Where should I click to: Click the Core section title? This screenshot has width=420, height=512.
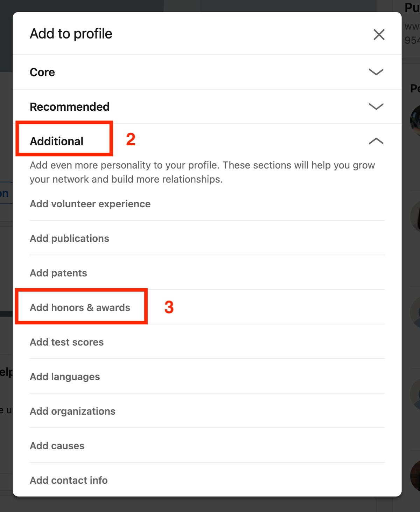[x=42, y=72]
